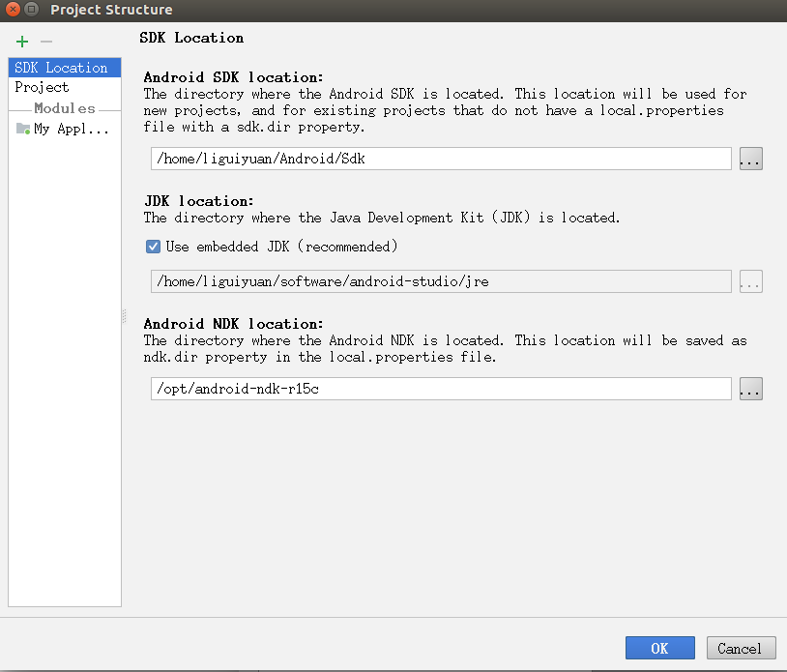This screenshot has width=787, height=672.
Task: Close the Project Structure window
Action: (x=12, y=10)
